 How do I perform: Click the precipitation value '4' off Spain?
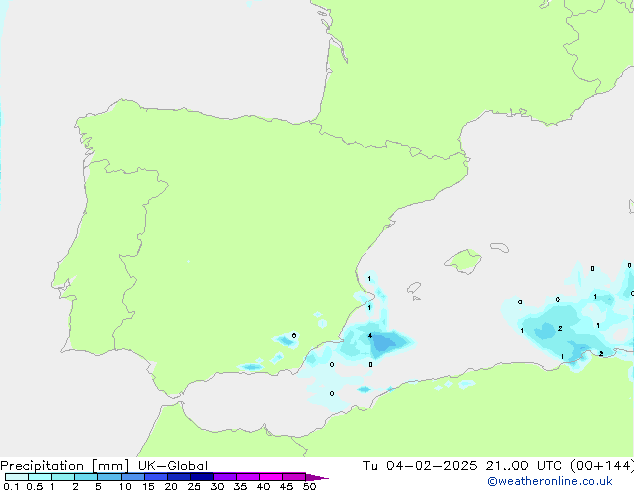tap(370, 336)
